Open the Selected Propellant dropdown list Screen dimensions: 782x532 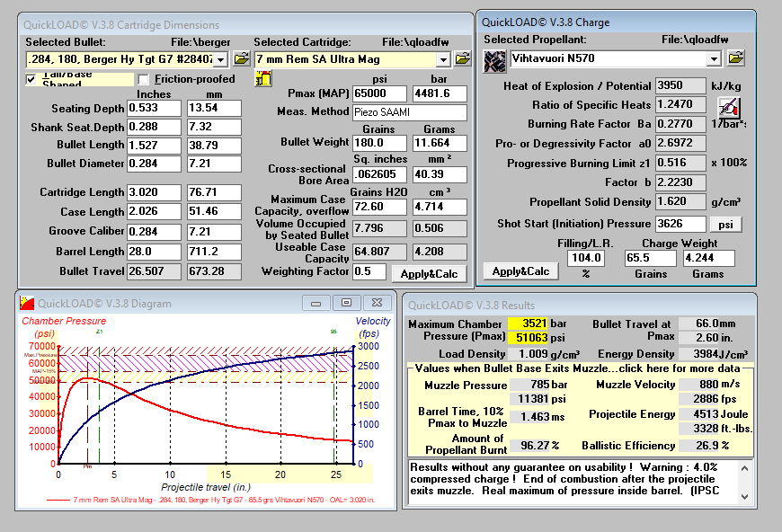[714, 59]
